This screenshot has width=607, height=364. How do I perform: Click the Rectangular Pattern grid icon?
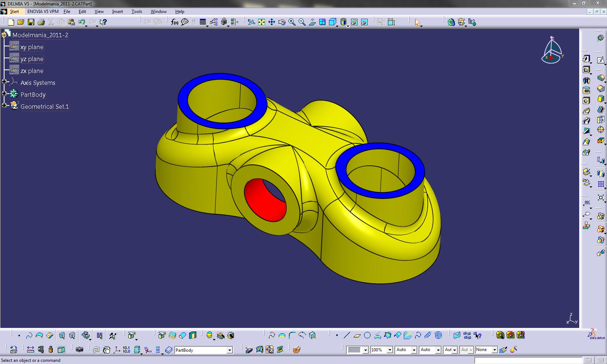tap(600, 184)
